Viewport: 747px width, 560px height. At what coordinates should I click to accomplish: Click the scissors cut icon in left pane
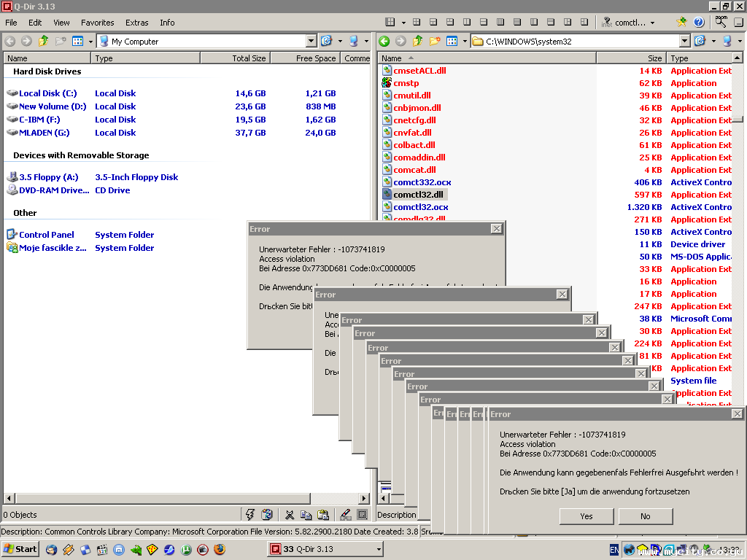point(290,515)
